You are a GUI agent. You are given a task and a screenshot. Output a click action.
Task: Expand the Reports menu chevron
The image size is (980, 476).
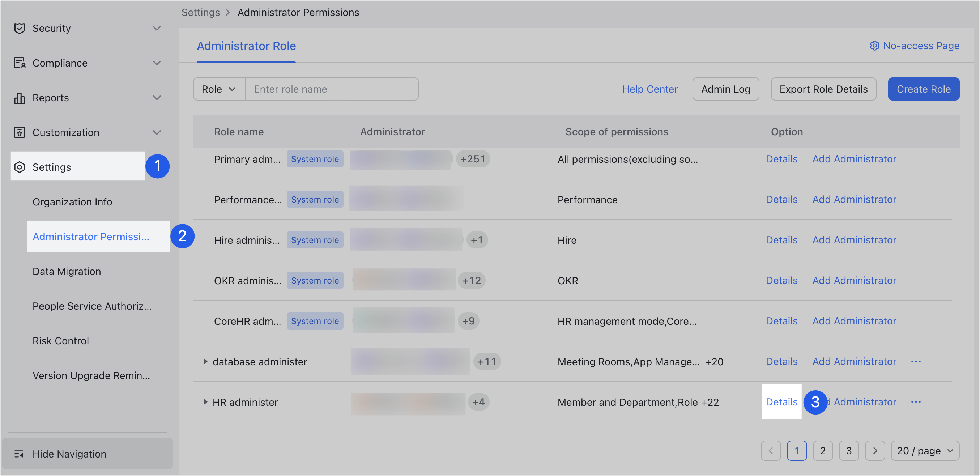tap(157, 98)
